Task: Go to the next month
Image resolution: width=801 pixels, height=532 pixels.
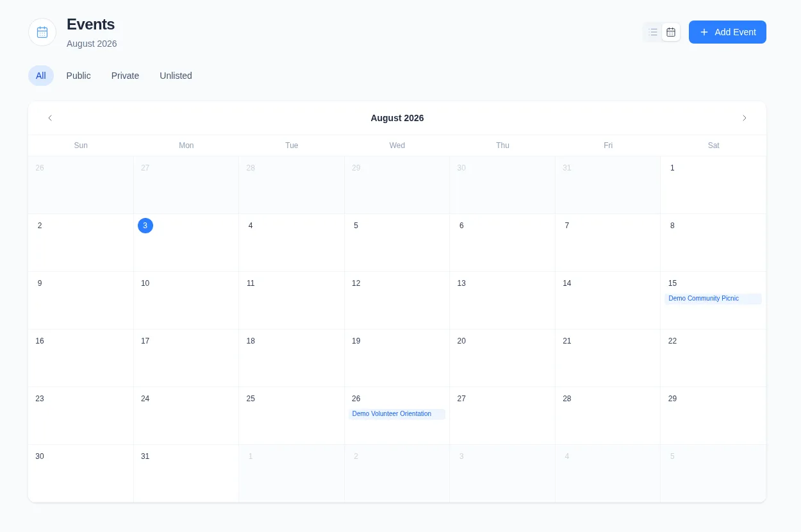Action: tap(745, 118)
